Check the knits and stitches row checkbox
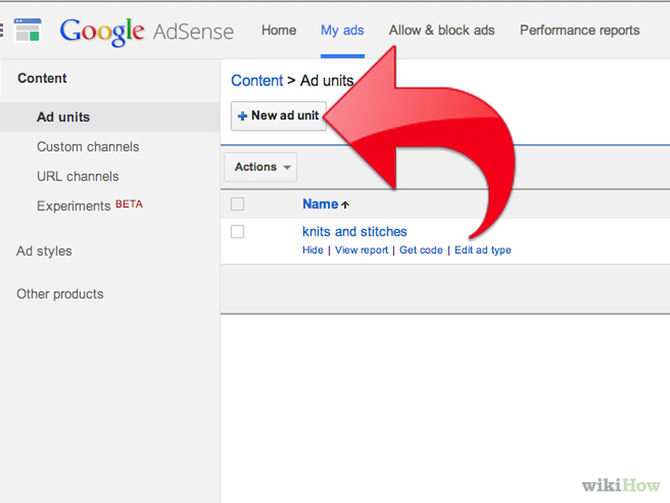 click(x=237, y=232)
